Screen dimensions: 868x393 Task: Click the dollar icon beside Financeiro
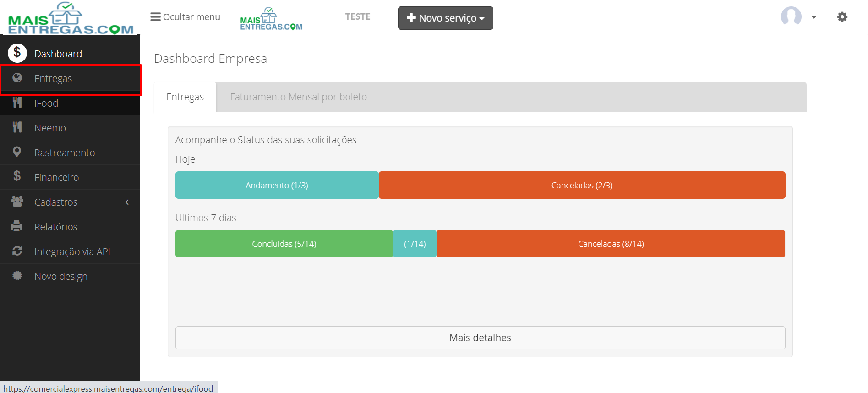point(17,176)
